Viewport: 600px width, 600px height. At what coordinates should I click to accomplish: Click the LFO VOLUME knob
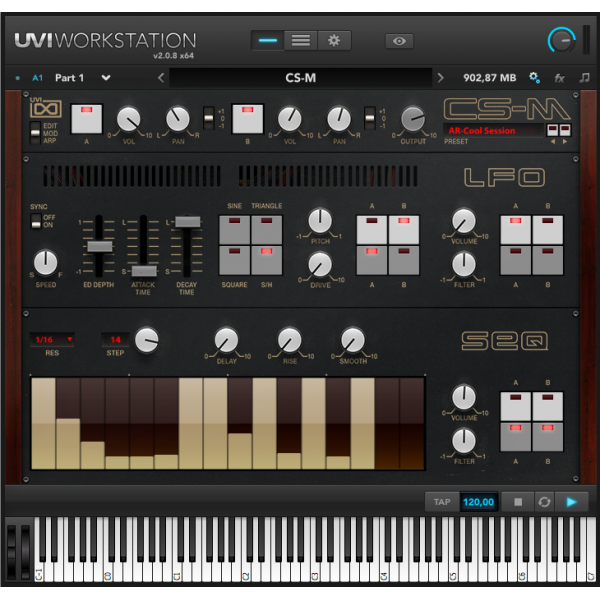coord(464,221)
